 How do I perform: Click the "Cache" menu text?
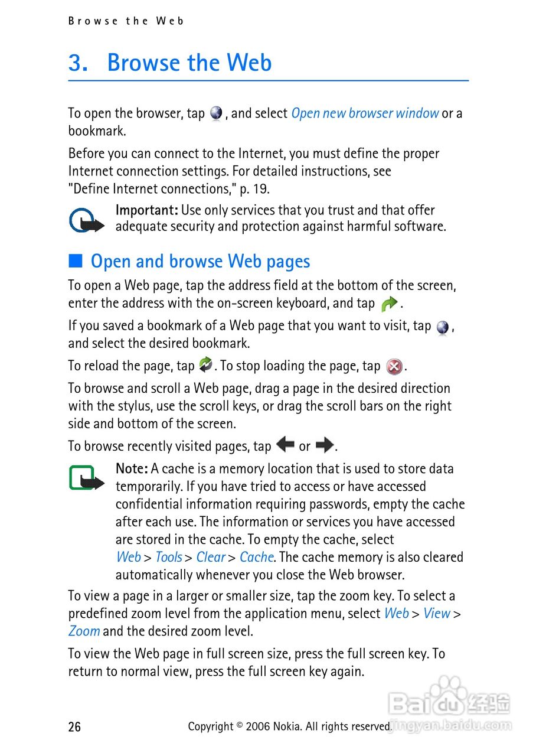click(256, 557)
